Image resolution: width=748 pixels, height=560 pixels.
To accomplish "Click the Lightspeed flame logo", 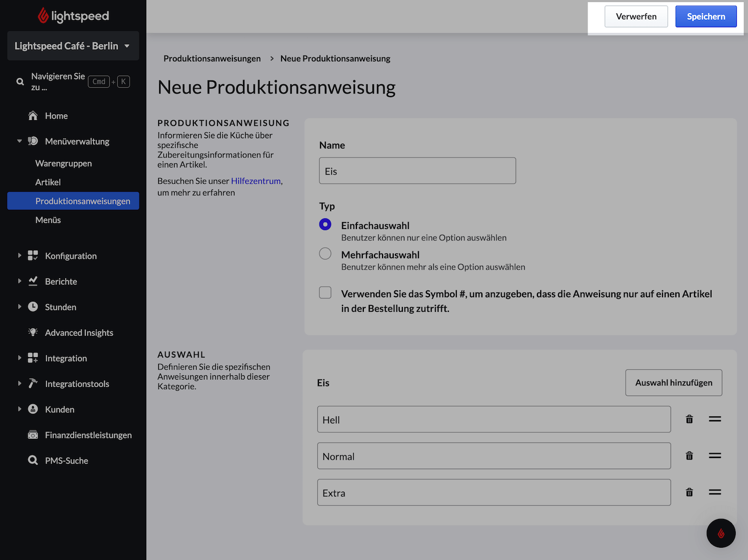I will click(x=43, y=16).
